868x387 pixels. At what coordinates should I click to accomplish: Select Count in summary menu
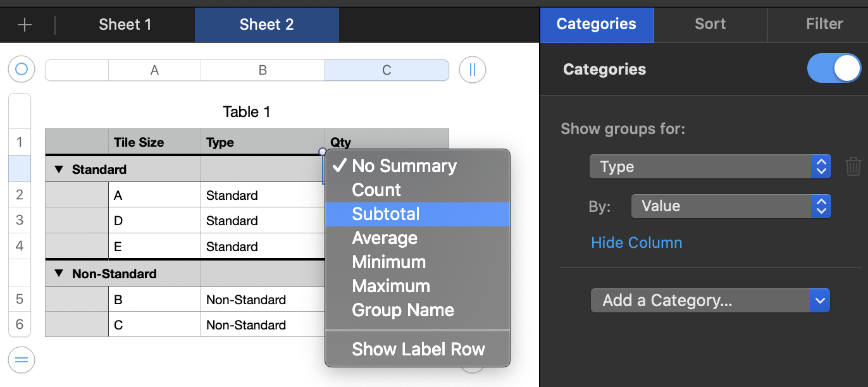pyautogui.click(x=376, y=190)
